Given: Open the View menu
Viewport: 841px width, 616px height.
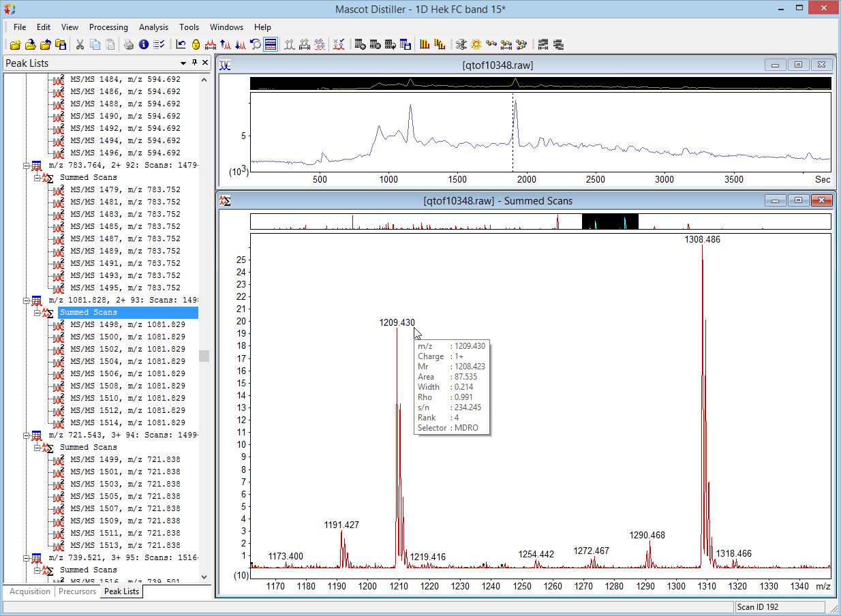Looking at the screenshot, I should [x=70, y=27].
